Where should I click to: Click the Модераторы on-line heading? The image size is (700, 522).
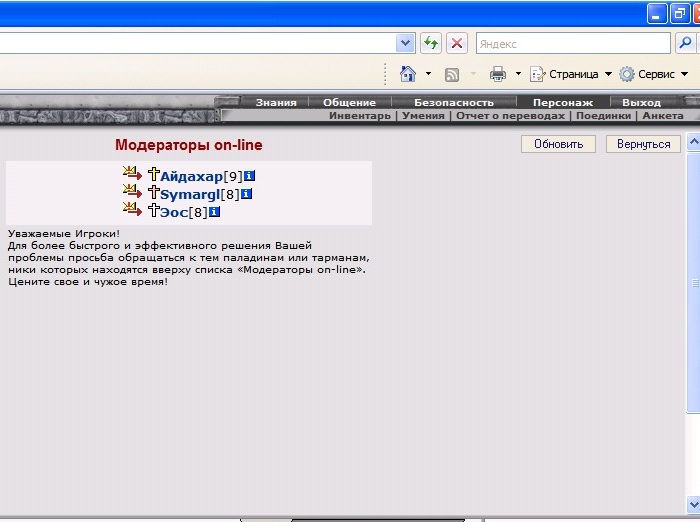189,145
